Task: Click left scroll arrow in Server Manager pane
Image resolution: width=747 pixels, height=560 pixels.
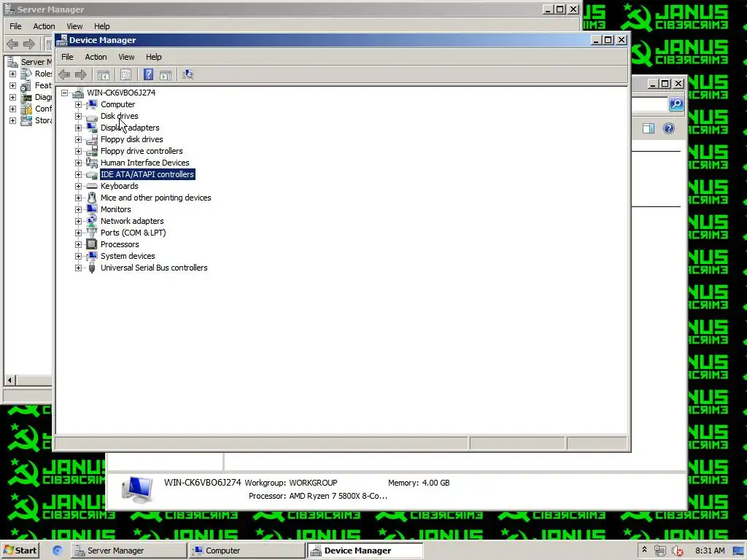Action: tap(10, 380)
